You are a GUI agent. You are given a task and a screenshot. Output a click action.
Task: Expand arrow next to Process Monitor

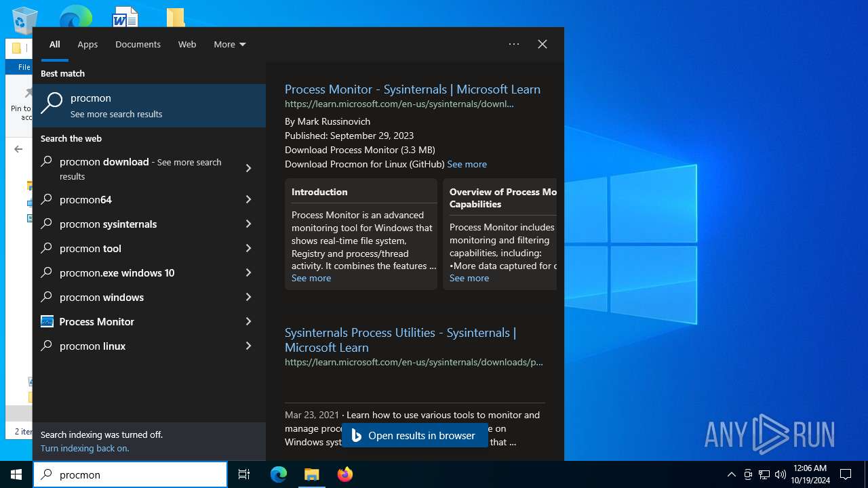[249, 321]
